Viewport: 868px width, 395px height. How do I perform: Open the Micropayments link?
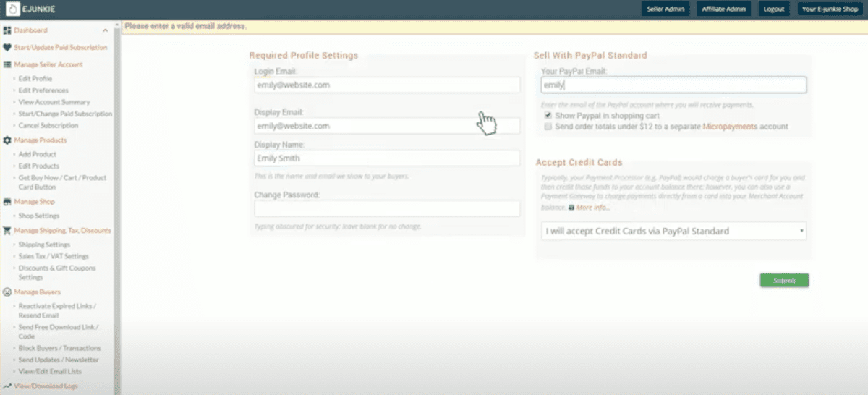(730, 127)
